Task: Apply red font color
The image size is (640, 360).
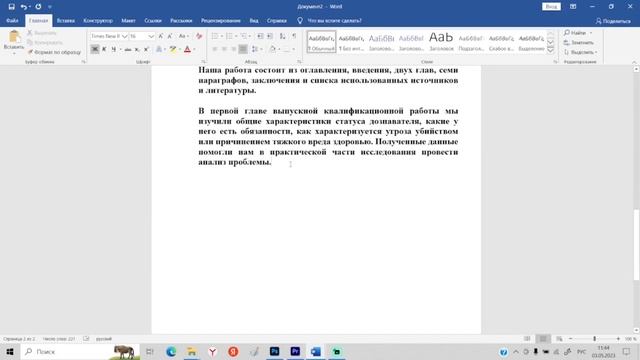Action: 187,49
